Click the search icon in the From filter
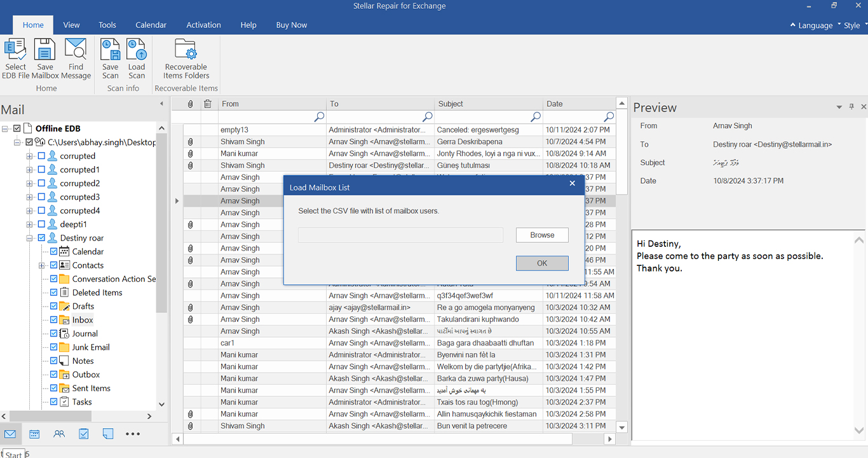This screenshot has width=868, height=458. point(319,116)
